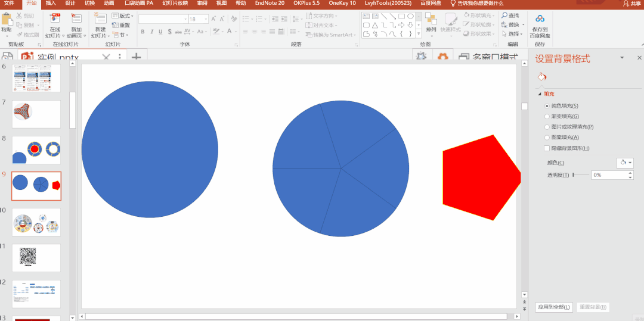Select slide 8 thumbnail
This screenshot has width=644, height=321.
click(x=36, y=150)
